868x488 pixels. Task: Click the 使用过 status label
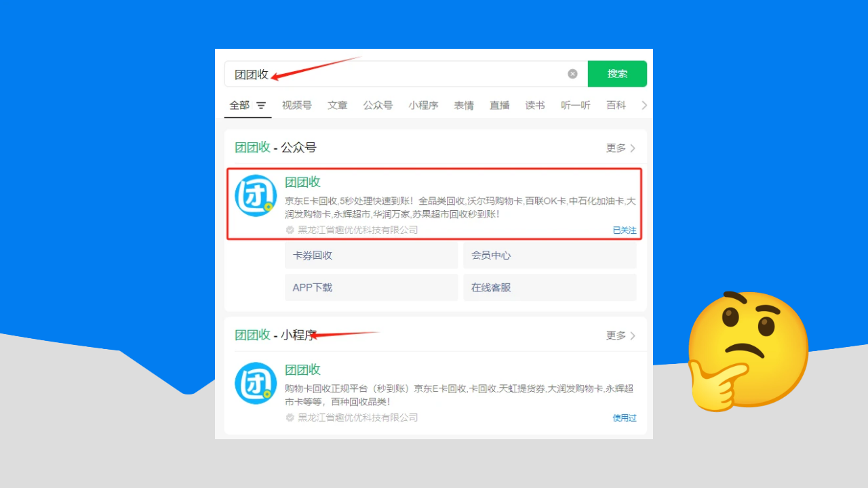pos(625,418)
